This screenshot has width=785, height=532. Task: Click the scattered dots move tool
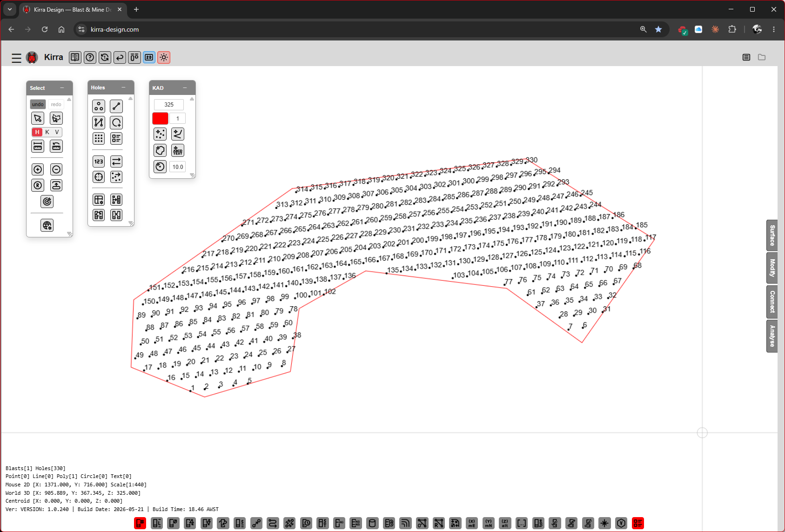[x=116, y=177]
